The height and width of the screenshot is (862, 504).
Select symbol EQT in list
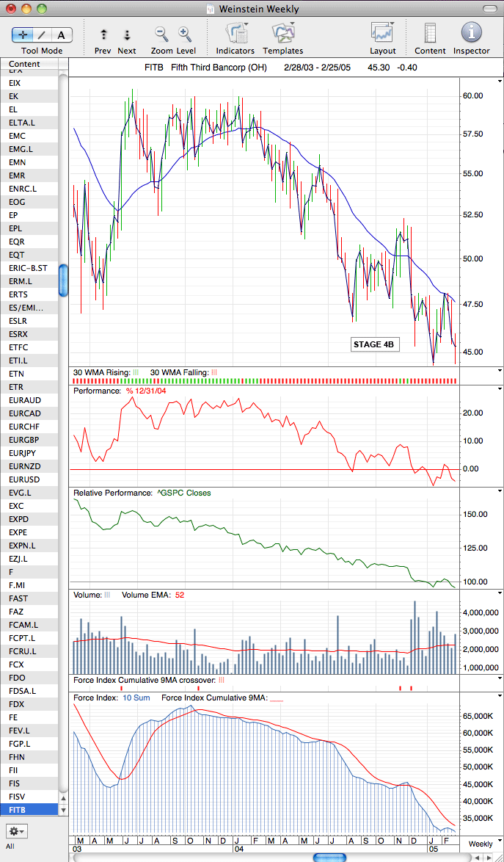coord(29,255)
